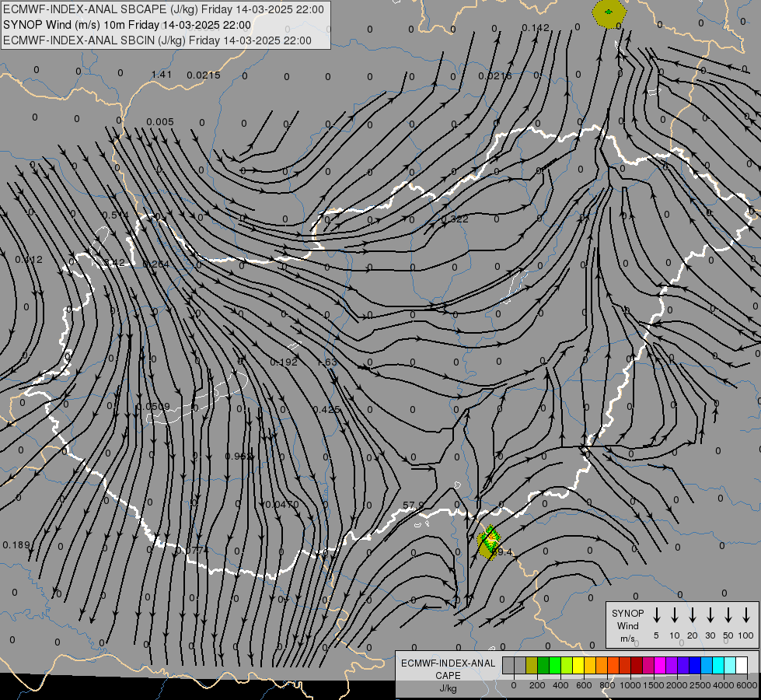Pick the white CAPE legend swatch
Image resolution: width=761 pixels, height=700 pixels.
[742, 666]
